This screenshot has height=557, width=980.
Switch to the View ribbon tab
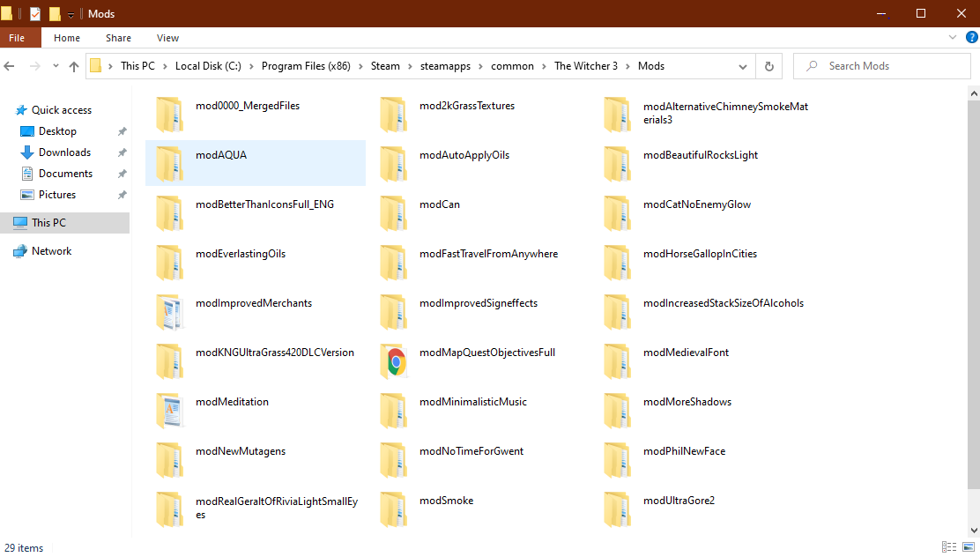pos(167,38)
